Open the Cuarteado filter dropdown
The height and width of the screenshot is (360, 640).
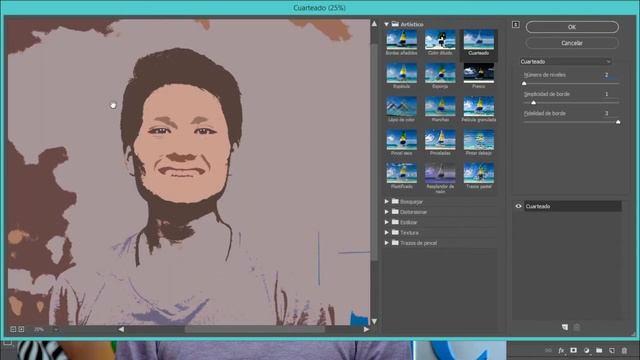tap(565, 62)
